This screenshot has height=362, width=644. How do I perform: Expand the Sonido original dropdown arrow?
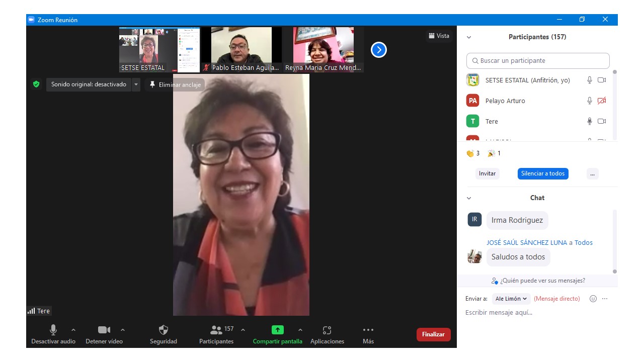pos(136,84)
